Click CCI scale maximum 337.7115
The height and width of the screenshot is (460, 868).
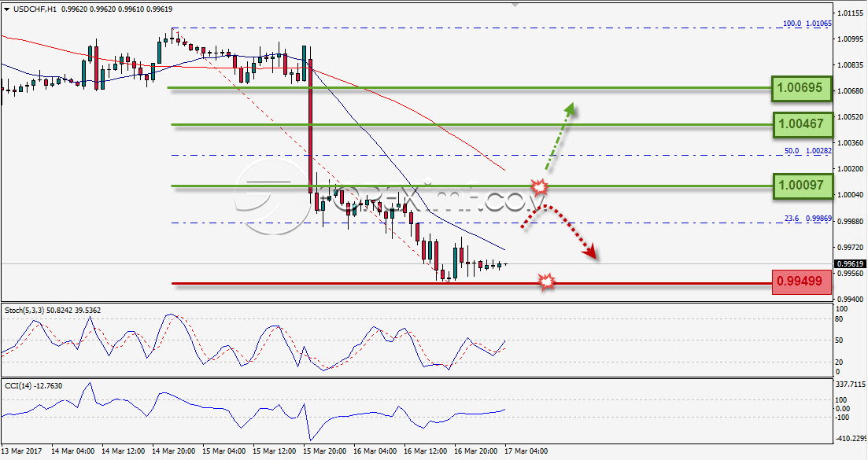click(851, 384)
